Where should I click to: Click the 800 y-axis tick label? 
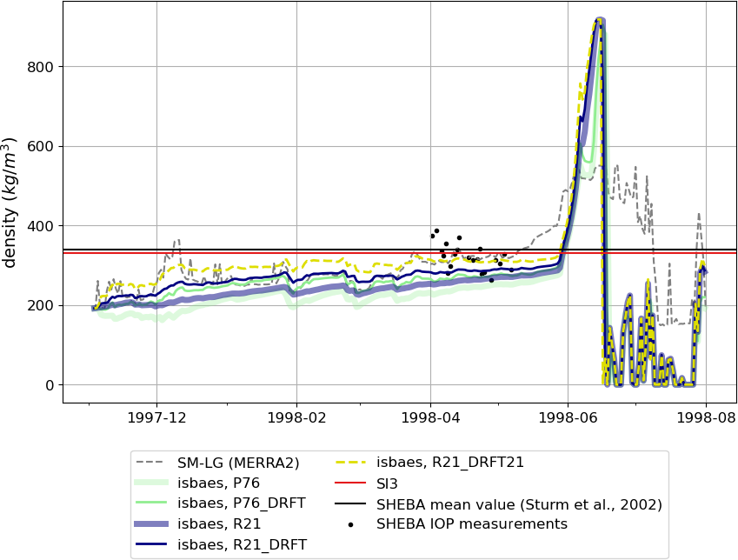[x=40, y=67]
